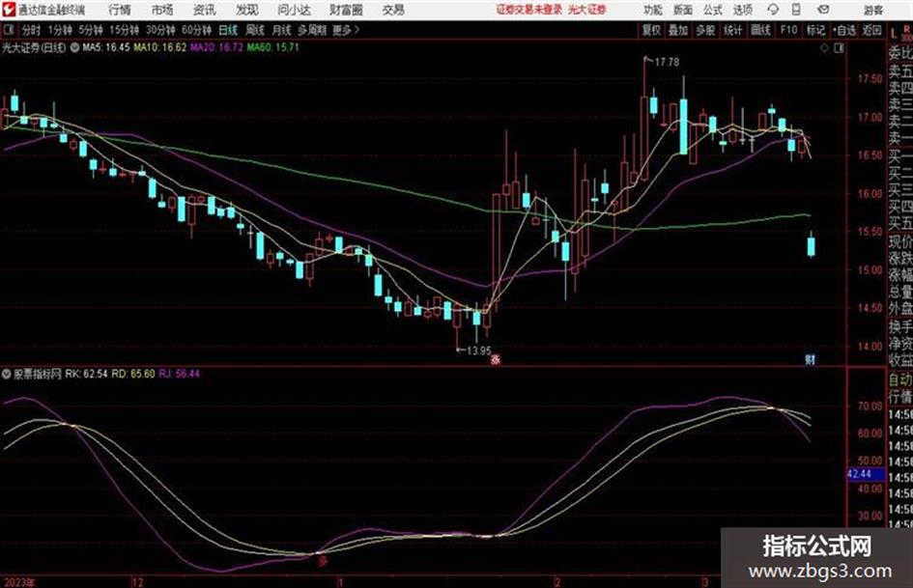Select the 日线 daily period
The image size is (913, 588).
[228, 30]
